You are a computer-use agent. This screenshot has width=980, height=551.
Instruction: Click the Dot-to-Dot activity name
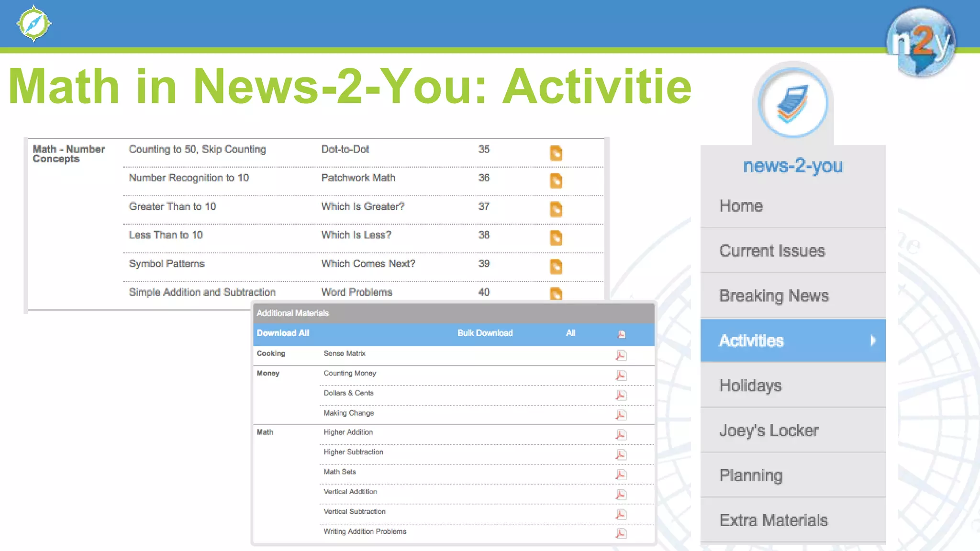coord(345,149)
